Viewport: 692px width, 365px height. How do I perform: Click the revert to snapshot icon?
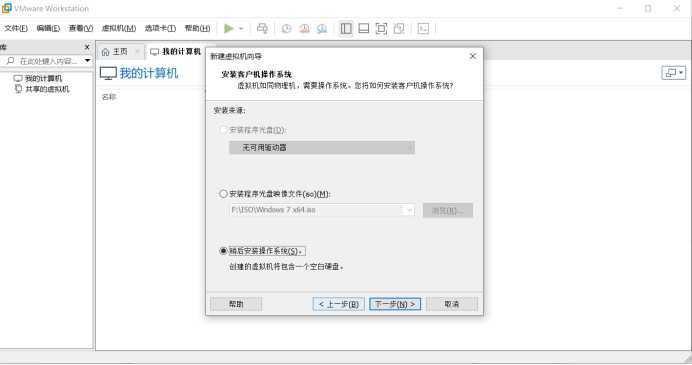coord(304,29)
